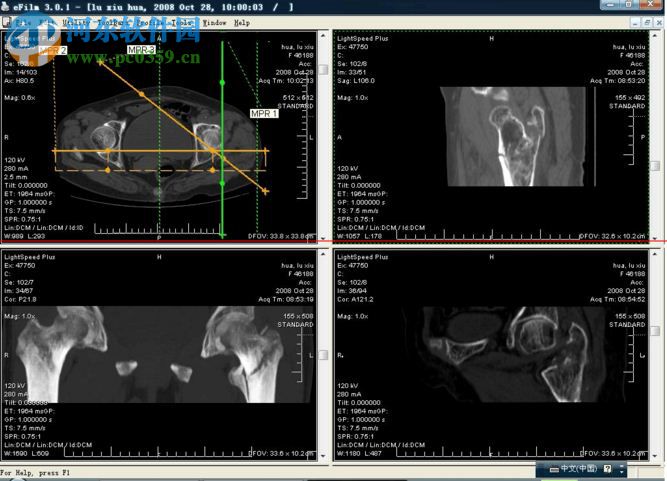
Task: Open the Toolbars menu
Action: 115,23
